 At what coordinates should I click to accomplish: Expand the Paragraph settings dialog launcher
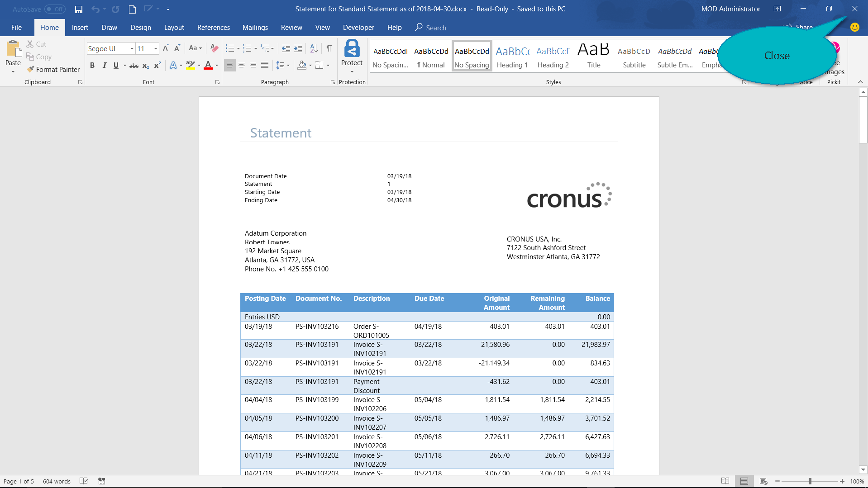click(333, 82)
